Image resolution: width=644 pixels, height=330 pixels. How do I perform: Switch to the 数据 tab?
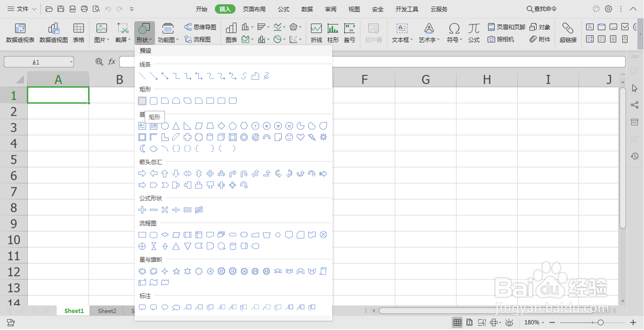(307, 9)
